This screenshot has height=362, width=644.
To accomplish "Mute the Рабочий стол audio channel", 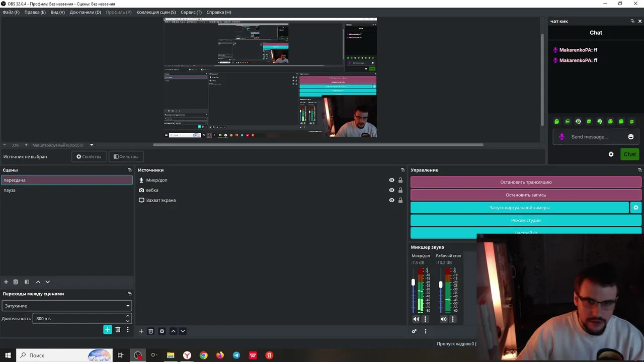I will click(443, 319).
